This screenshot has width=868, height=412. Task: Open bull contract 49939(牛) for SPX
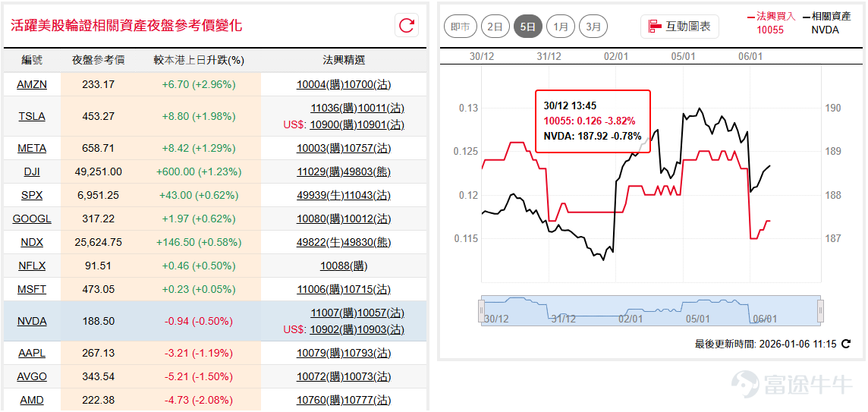point(320,196)
